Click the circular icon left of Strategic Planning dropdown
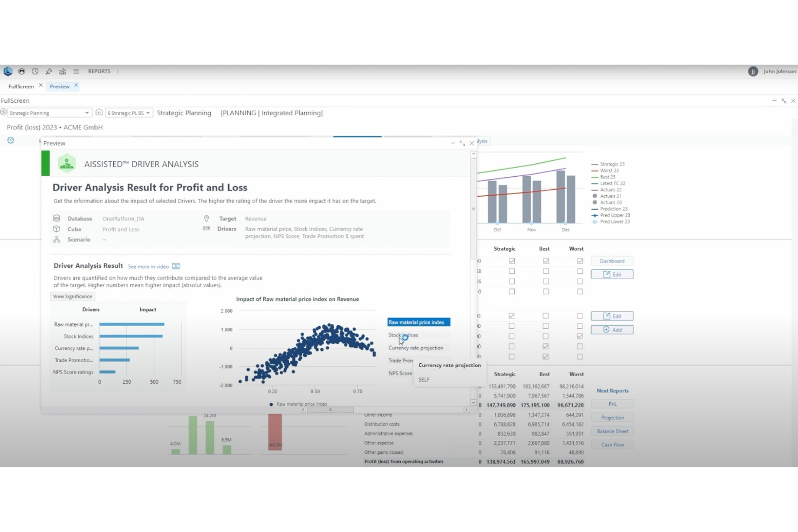This screenshot has width=798, height=532. [3, 112]
